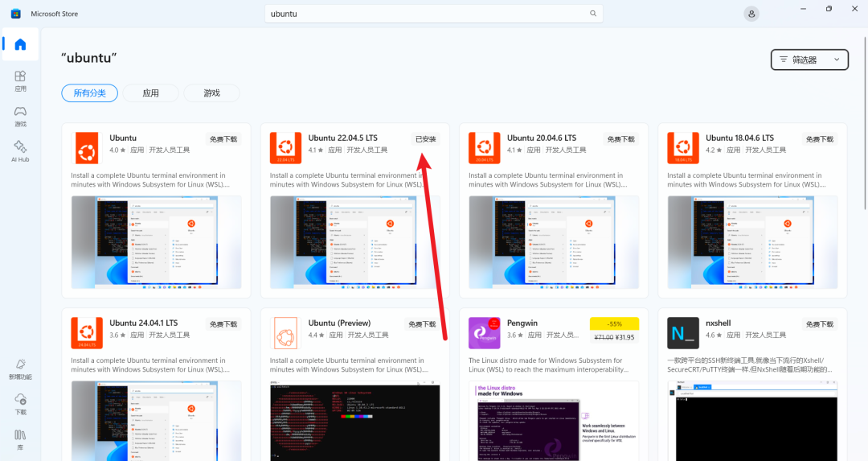Open AI Hub in the sidebar
Viewport: 868px width, 461px height.
[x=20, y=151]
